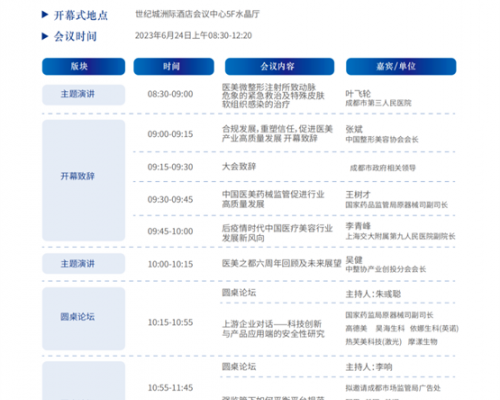Image resolution: width=500 pixels, height=400 pixels.
Task: Click speaker name 叶飞轮
Action: pos(358,94)
